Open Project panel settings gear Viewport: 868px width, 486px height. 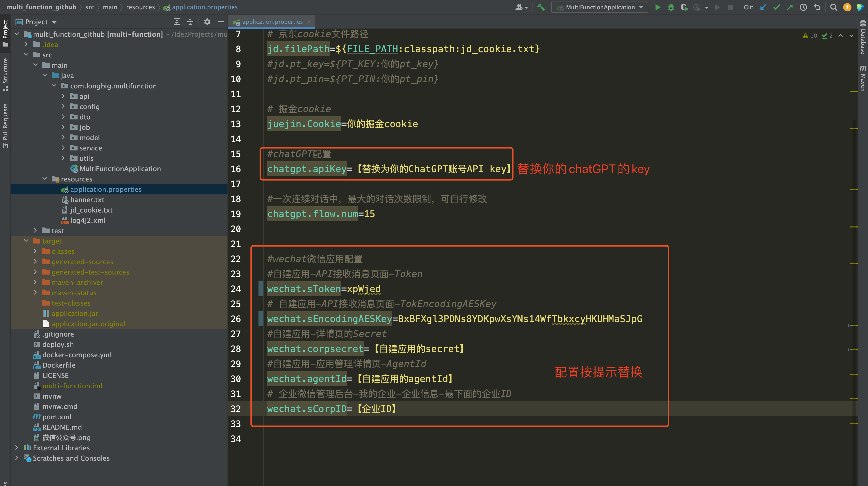(207, 22)
